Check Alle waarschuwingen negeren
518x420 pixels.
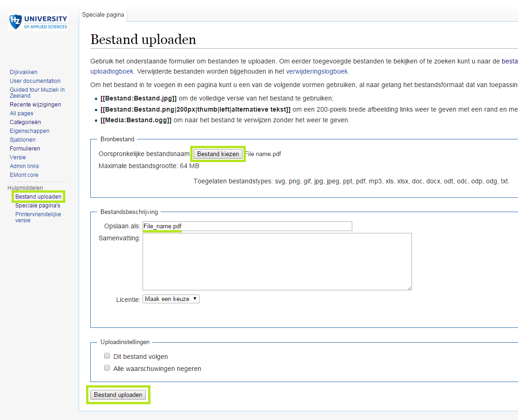[107, 367]
